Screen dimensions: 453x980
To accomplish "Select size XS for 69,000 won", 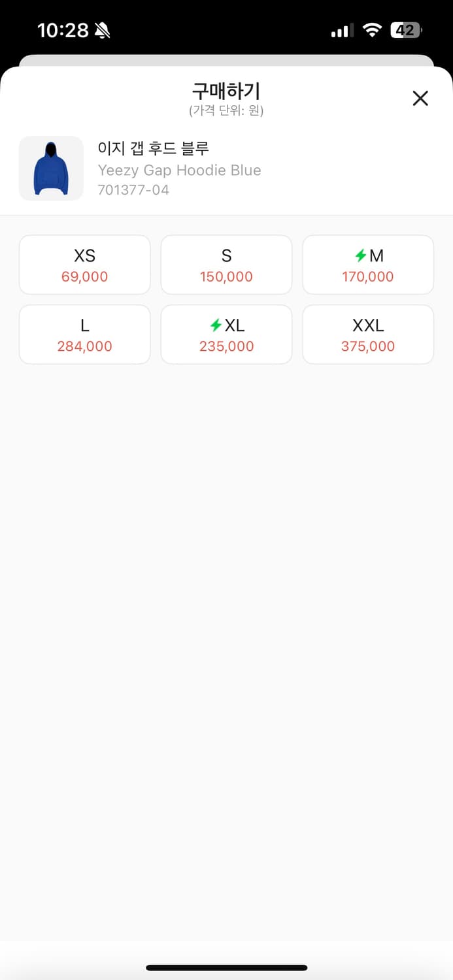I will (85, 265).
